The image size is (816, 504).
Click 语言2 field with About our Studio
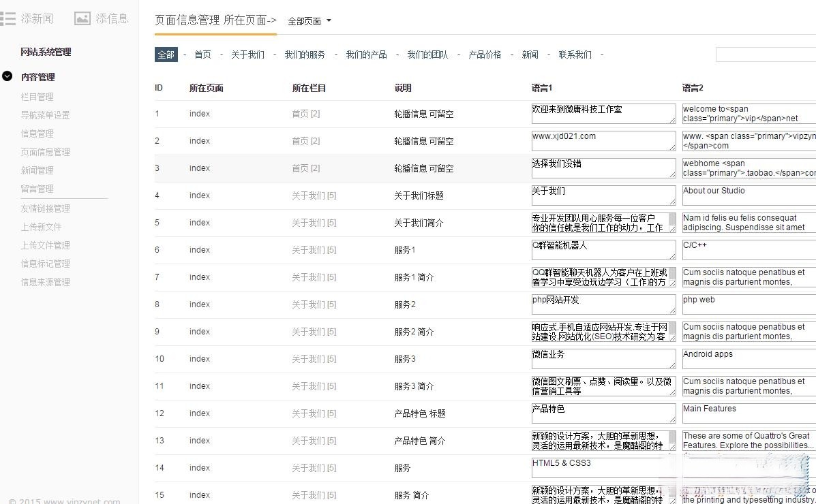[x=749, y=195]
